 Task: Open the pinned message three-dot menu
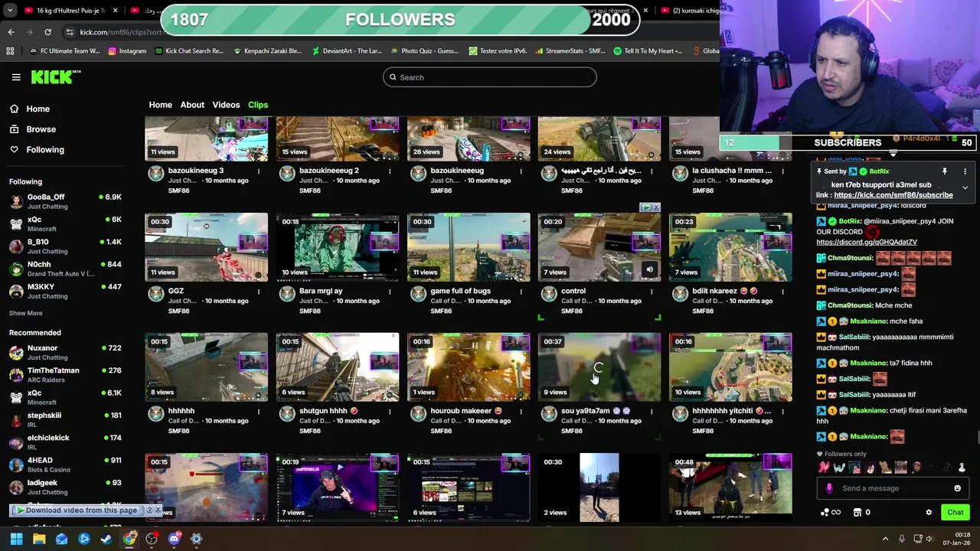tap(965, 171)
